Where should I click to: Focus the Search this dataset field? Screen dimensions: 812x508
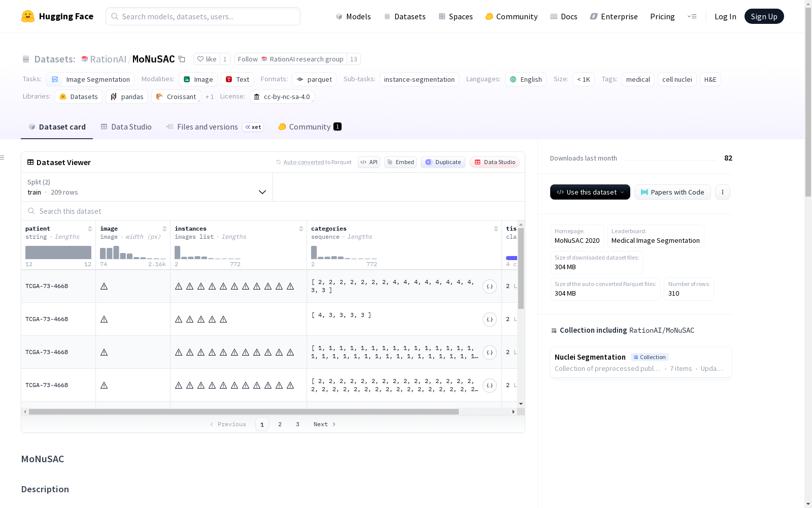[273, 211]
